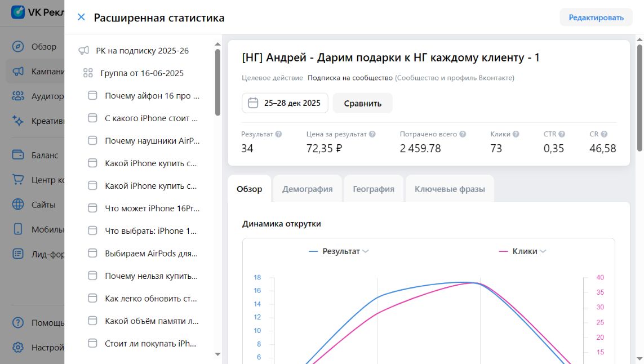Click help icon next to Цена за результат
The height and width of the screenshot is (364, 644).
tap(372, 134)
